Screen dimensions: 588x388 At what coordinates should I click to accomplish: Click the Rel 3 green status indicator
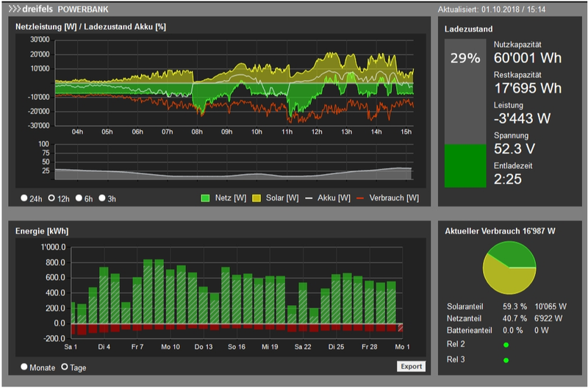pyautogui.click(x=506, y=360)
